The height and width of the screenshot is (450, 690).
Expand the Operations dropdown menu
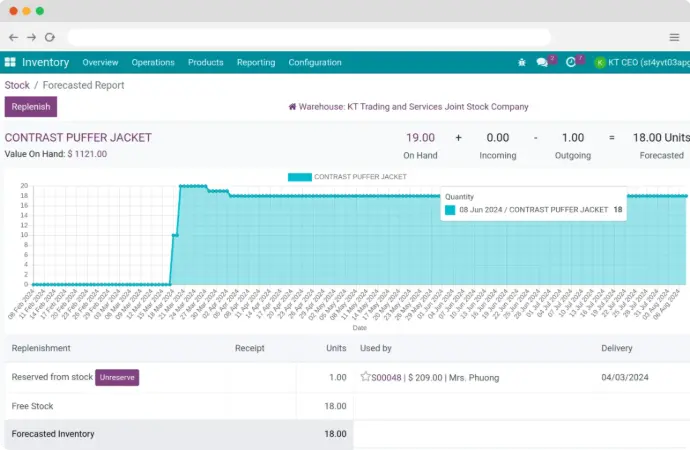click(x=153, y=62)
